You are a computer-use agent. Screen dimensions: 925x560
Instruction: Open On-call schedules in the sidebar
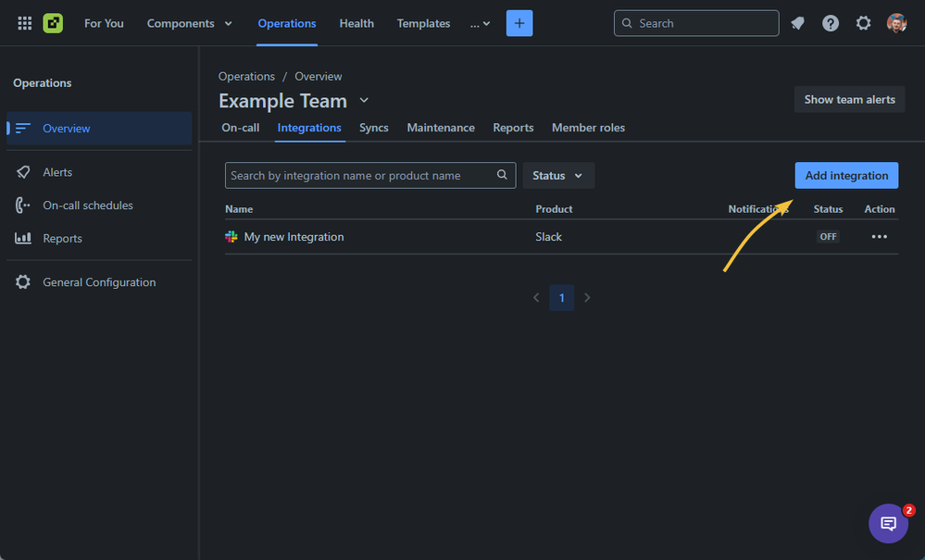coord(99,205)
